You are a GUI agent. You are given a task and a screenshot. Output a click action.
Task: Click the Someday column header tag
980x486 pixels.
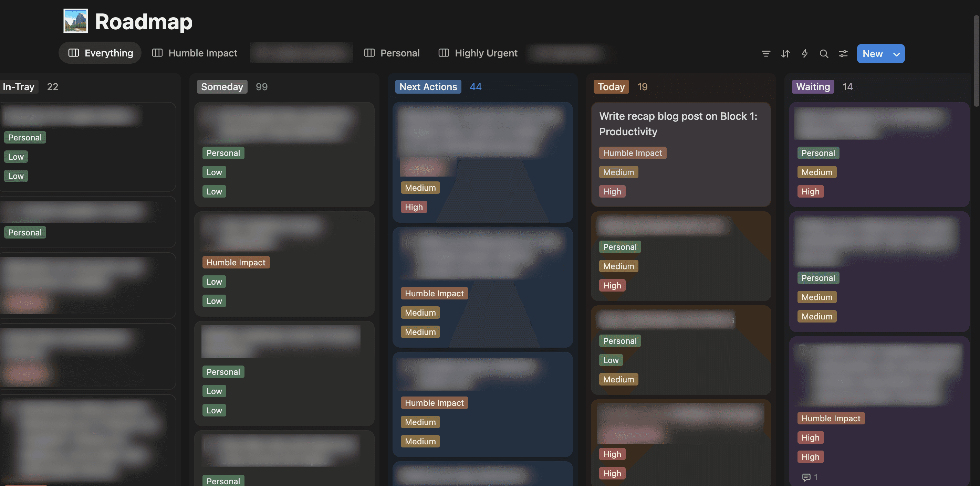tap(222, 87)
